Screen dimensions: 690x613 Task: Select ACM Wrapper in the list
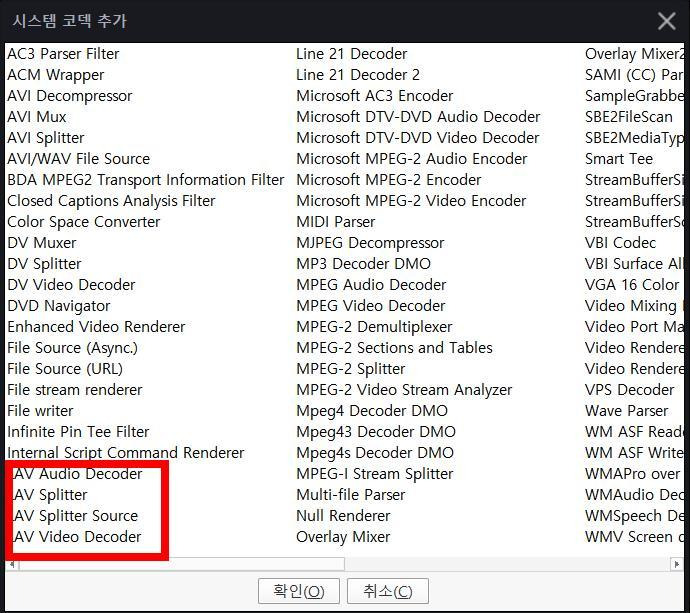55,75
